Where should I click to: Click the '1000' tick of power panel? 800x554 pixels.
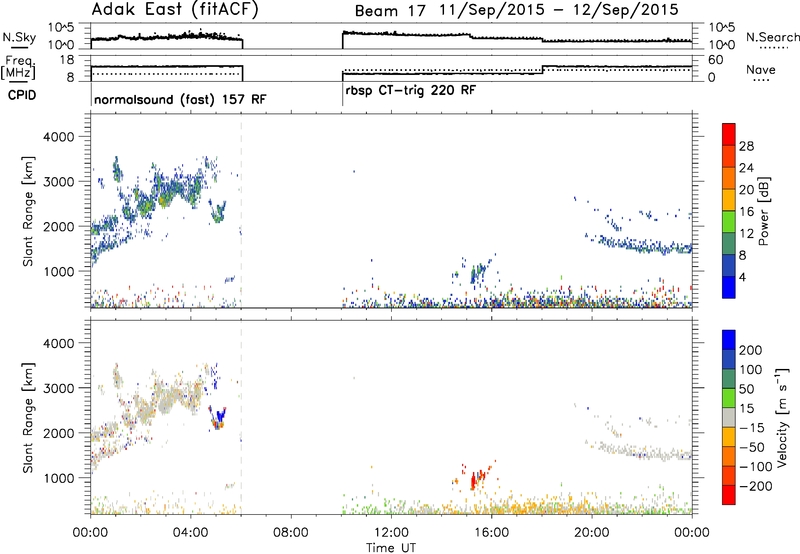tap(58, 271)
